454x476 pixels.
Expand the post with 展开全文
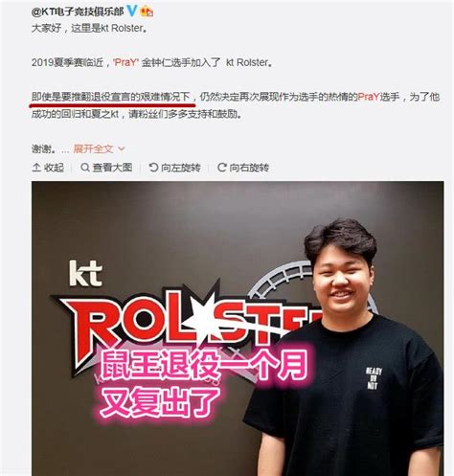93,148
